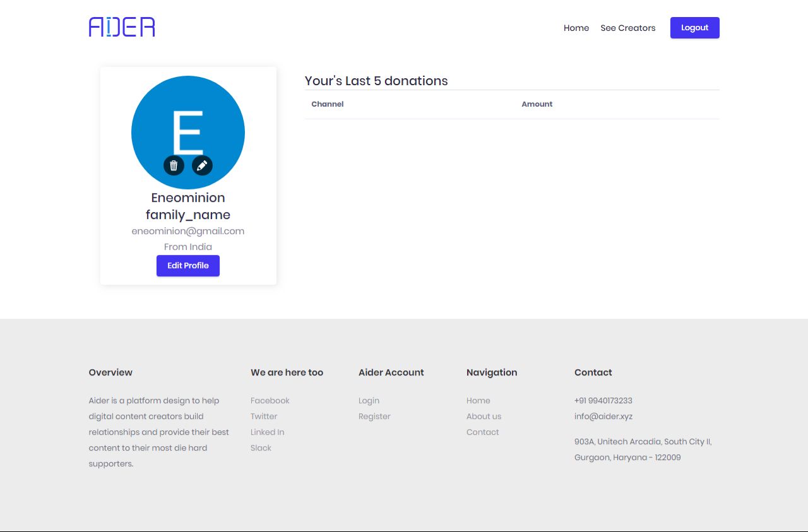Select the Channel column header

click(328, 104)
